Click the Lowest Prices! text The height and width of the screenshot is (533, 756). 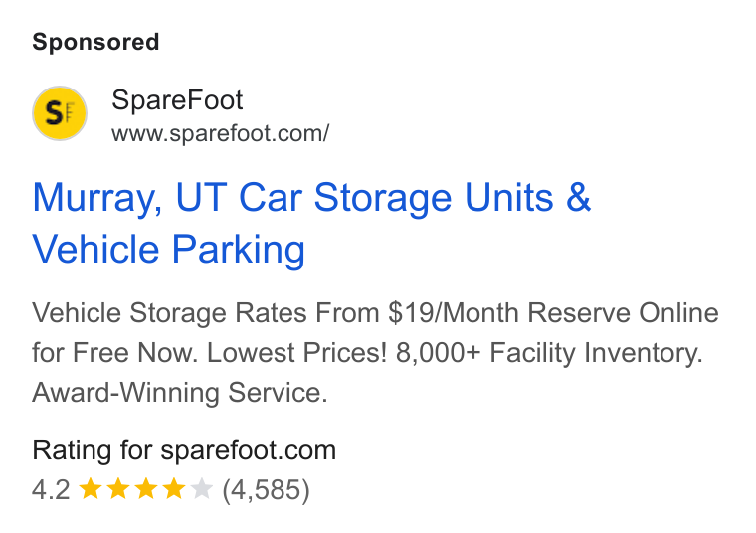tap(296, 352)
